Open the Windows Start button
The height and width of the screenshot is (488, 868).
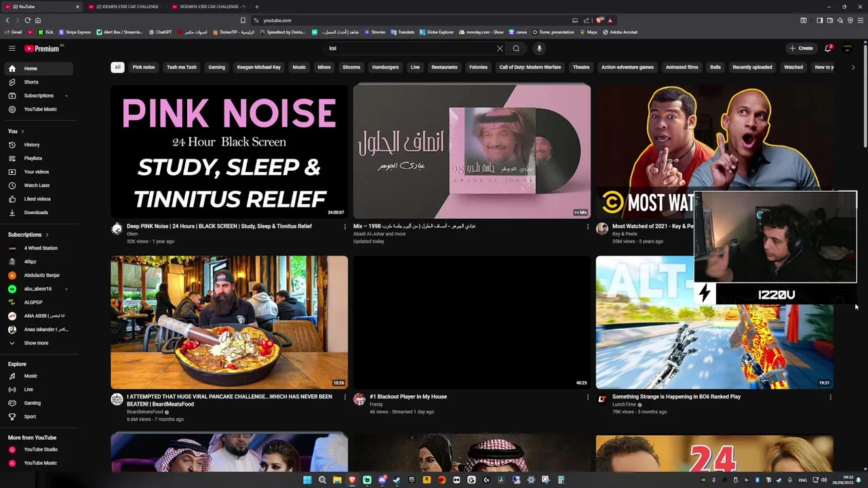pos(307,480)
